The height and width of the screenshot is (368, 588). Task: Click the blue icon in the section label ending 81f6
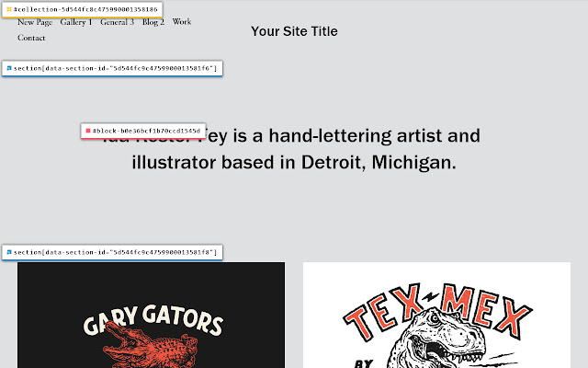pyautogui.click(x=9, y=68)
